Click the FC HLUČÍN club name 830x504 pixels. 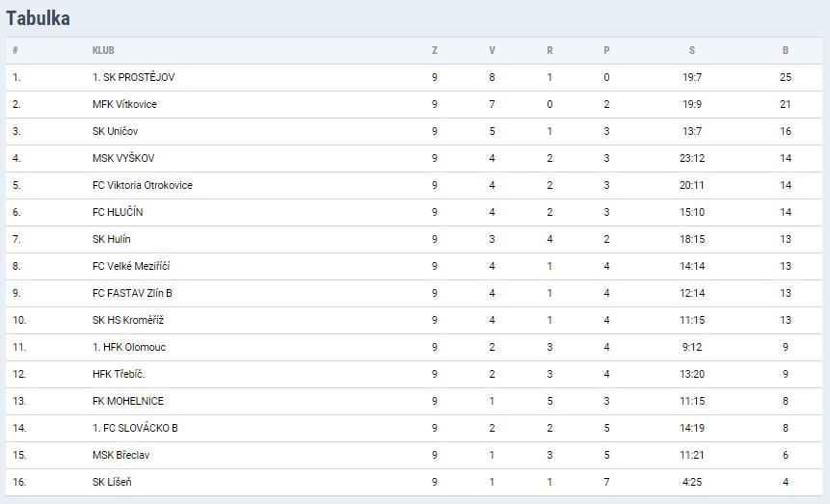[118, 212]
